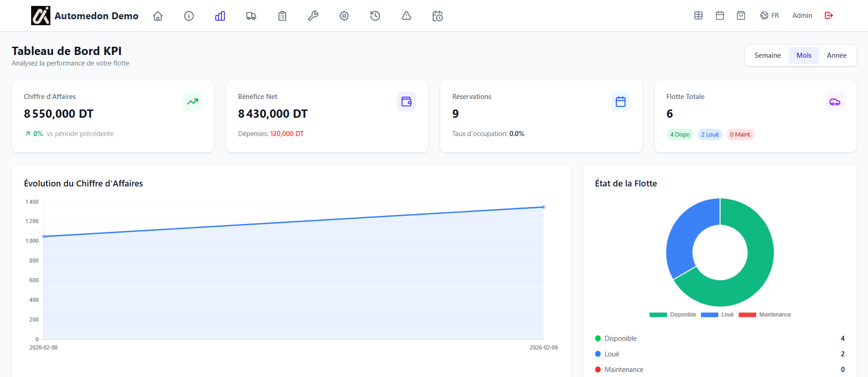Click the calendar icon in Réservations card
The height and width of the screenshot is (377, 868).
(x=621, y=102)
